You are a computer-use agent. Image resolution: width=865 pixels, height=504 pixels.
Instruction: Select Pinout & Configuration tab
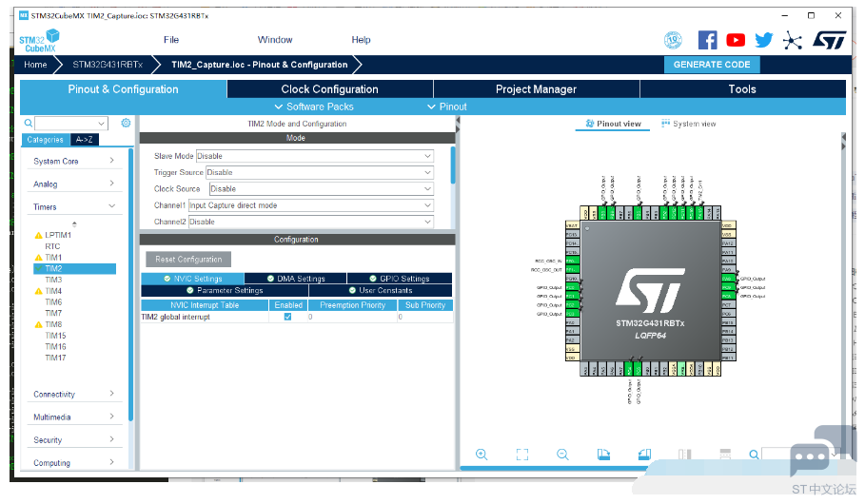pos(123,89)
